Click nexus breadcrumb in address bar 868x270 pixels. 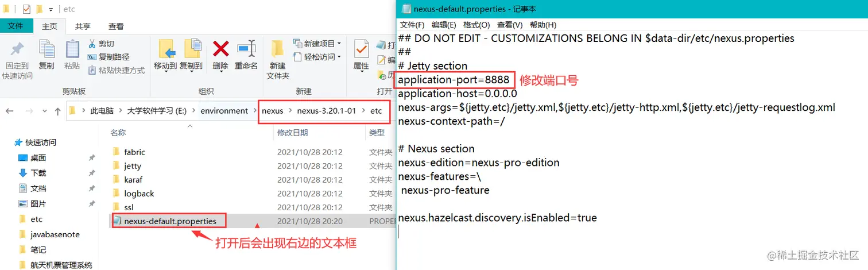272,111
